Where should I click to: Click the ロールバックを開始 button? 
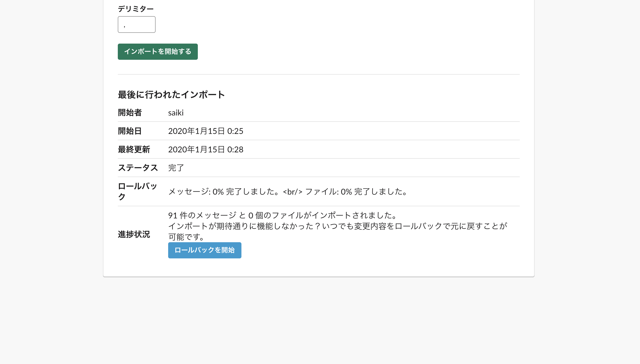click(x=205, y=250)
